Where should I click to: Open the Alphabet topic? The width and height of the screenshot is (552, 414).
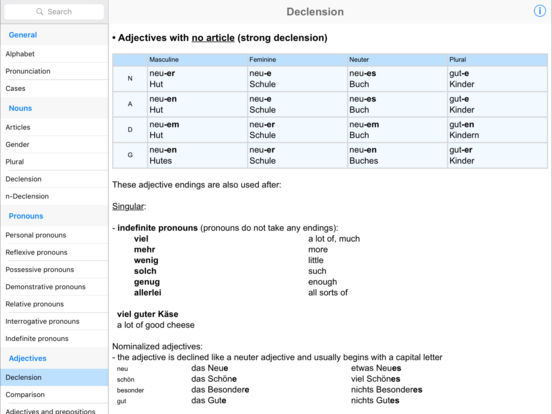coord(54,54)
